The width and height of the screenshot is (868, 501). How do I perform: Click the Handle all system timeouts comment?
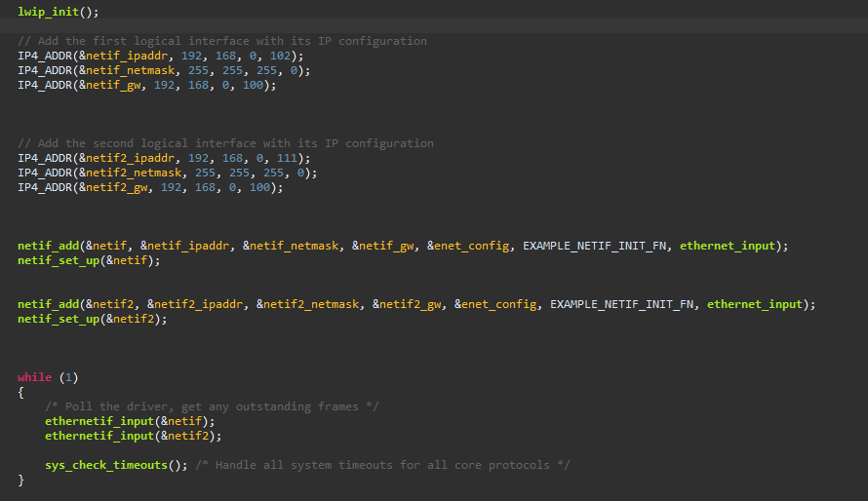click(382, 465)
